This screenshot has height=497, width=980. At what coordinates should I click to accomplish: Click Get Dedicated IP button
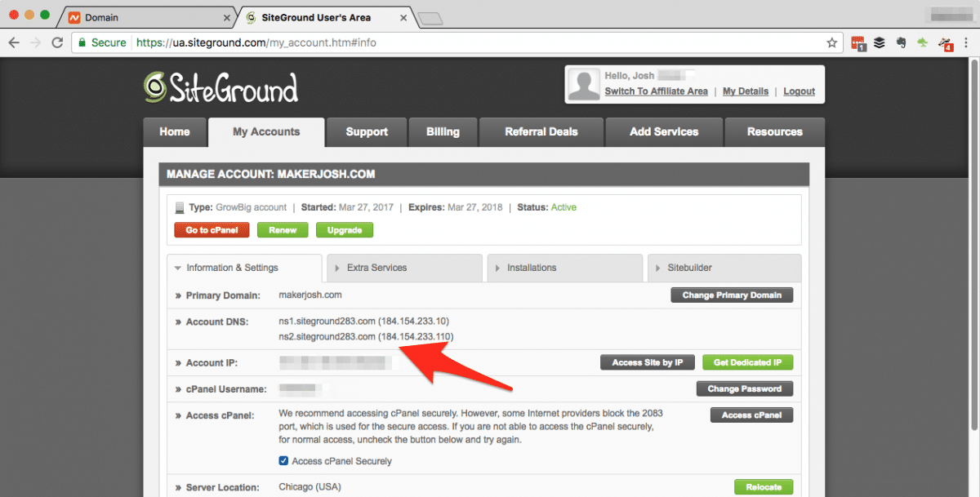tap(747, 362)
